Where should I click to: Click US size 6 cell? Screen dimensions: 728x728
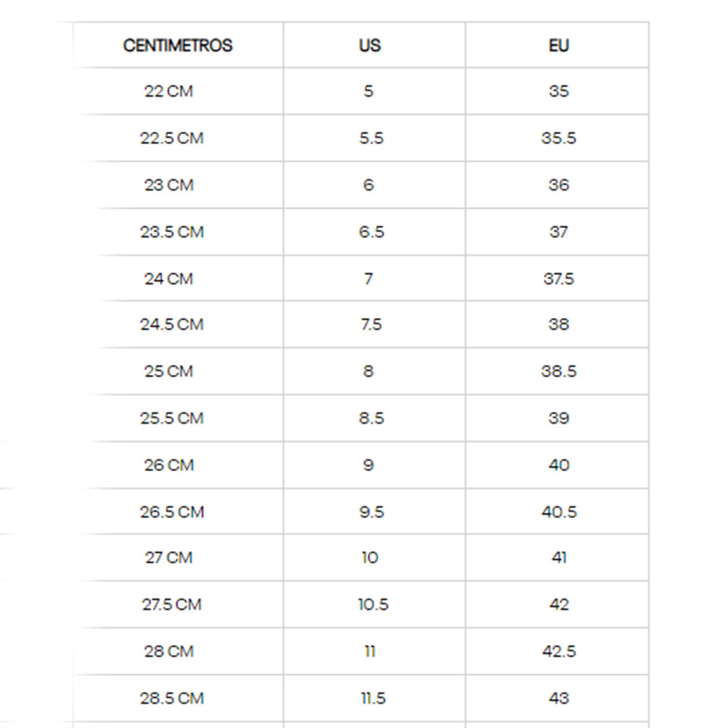pos(374,185)
